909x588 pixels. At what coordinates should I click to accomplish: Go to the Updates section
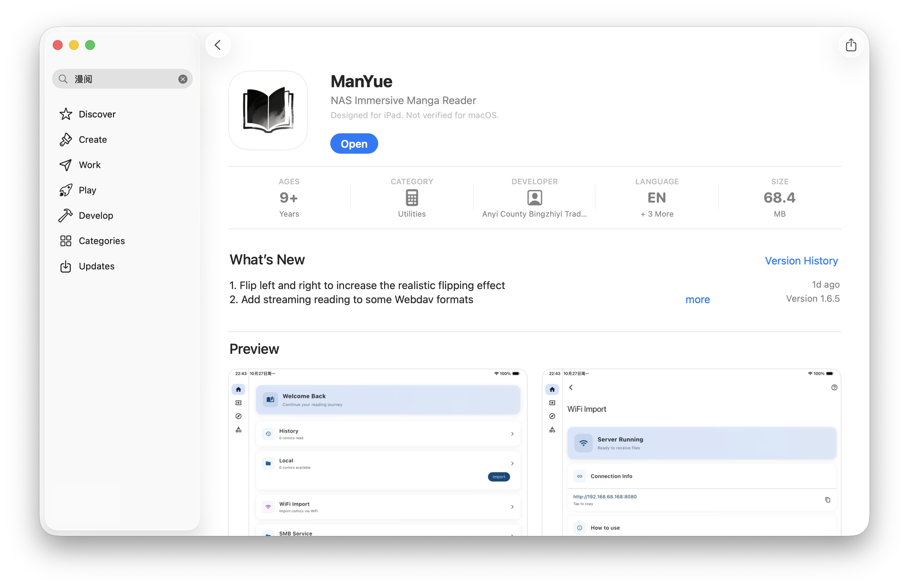[96, 266]
